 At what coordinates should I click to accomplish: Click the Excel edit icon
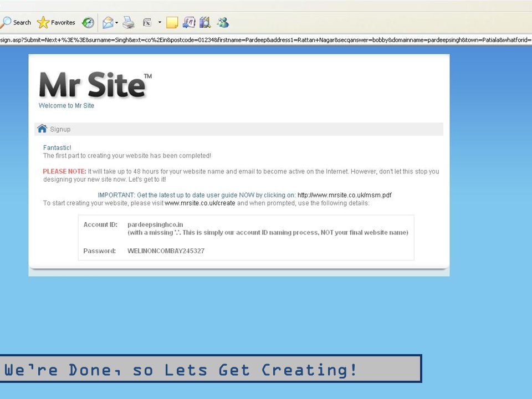147,23
